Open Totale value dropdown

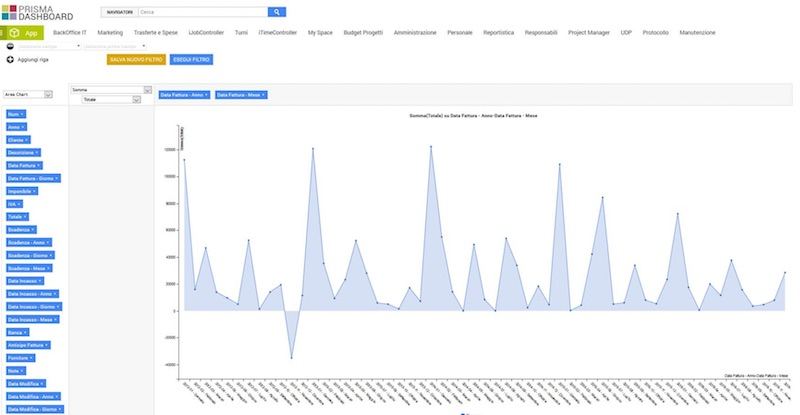pos(111,100)
